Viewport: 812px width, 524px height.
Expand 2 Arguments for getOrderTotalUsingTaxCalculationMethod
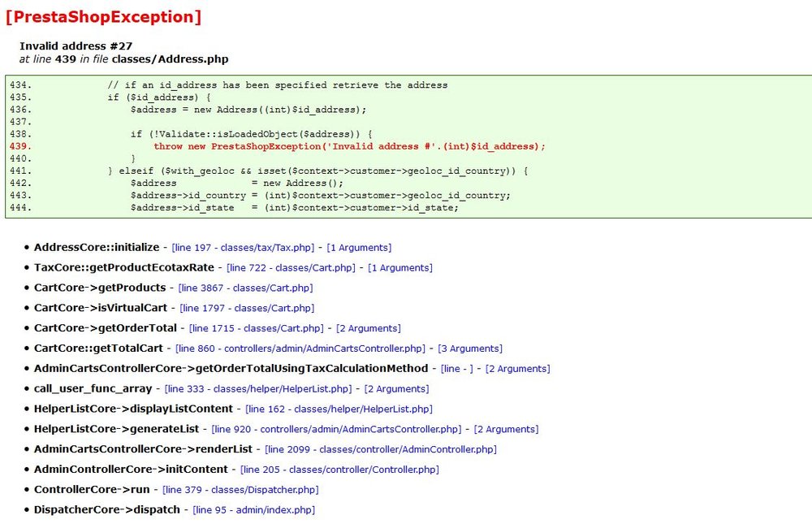518,369
